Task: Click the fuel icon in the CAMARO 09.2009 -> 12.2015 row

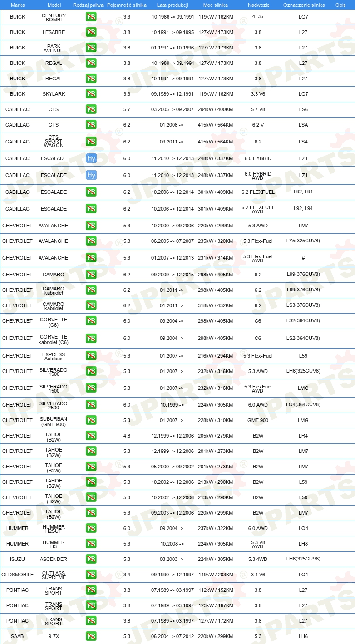Action: click(91, 275)
